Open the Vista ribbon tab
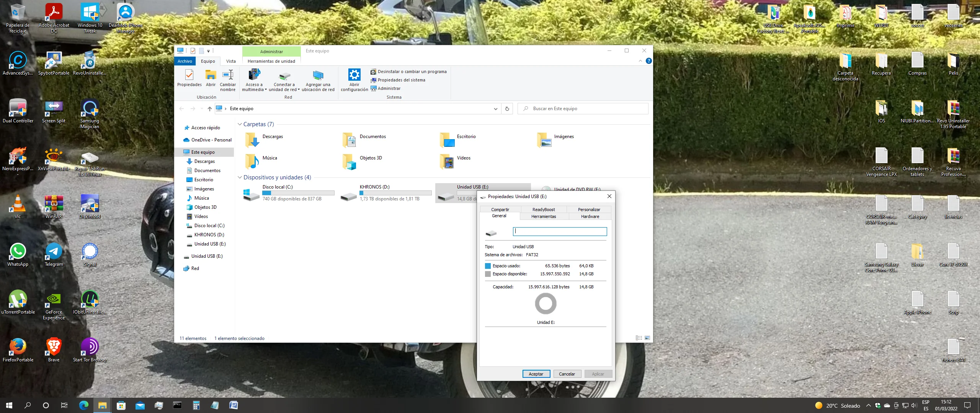Viewport: 980px width, 413px height. 231,61
